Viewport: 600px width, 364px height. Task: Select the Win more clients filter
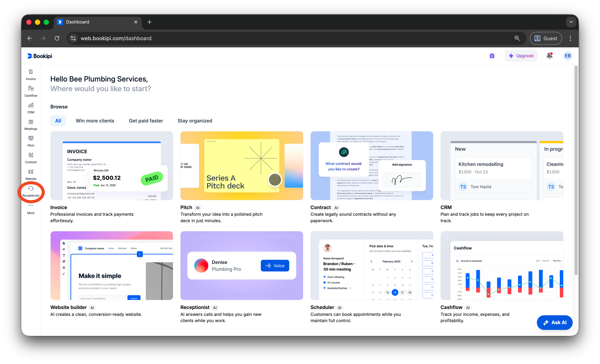[95, 121]
